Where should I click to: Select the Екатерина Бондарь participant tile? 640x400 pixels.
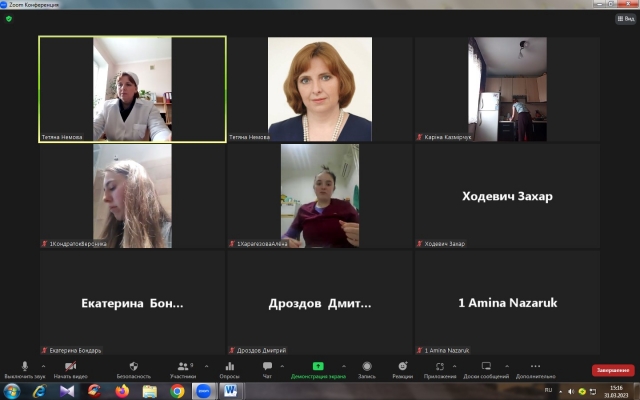(133, 302)
